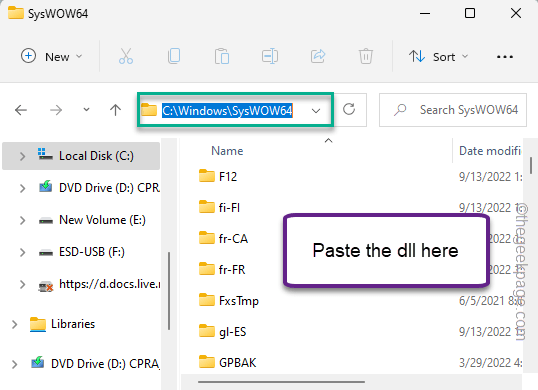
Task: Click the 6/5/2021 date of FxsTmp
Action: (x=490, y=301)
